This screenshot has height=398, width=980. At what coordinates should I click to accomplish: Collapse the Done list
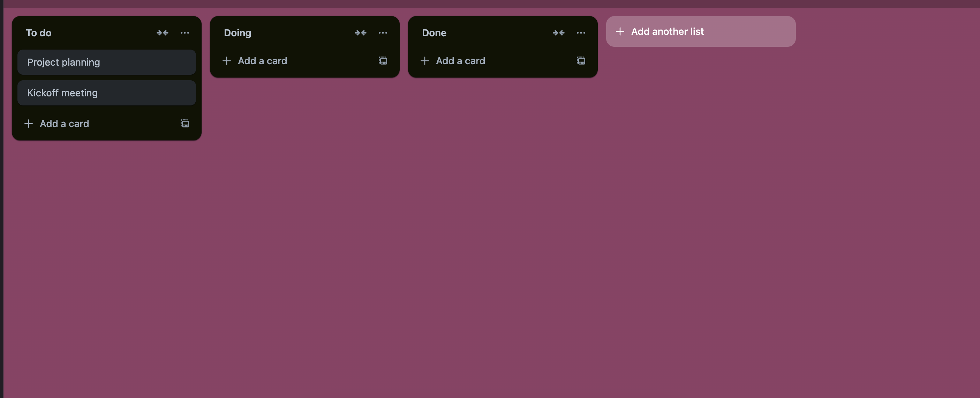click(x=558, y=33)
